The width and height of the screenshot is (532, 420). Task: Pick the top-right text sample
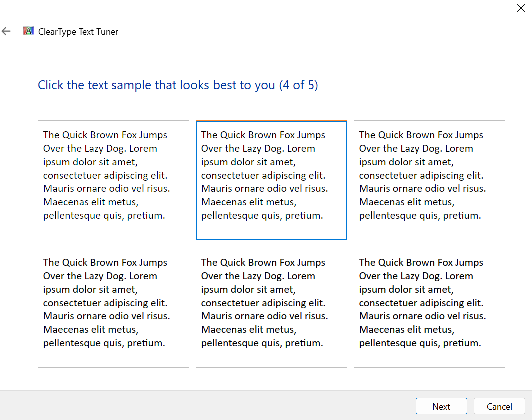(429, 180)
